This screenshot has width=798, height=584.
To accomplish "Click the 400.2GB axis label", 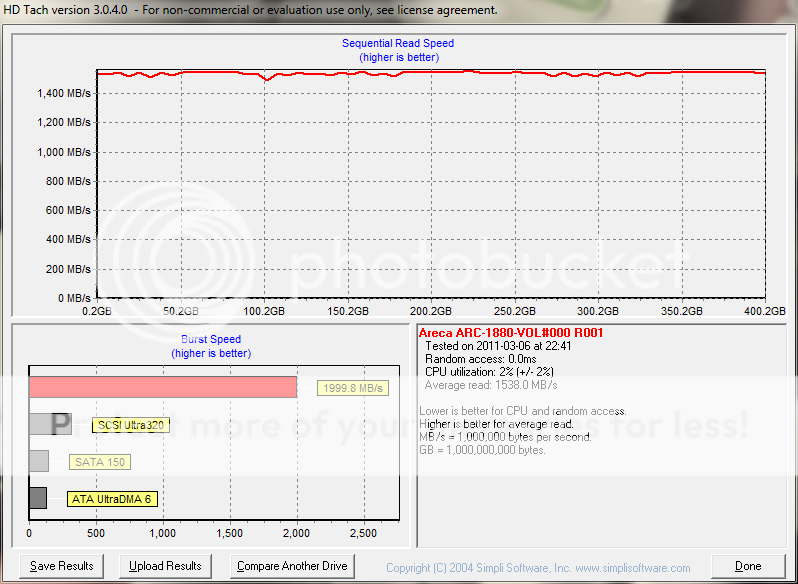I will click(766, 311).
